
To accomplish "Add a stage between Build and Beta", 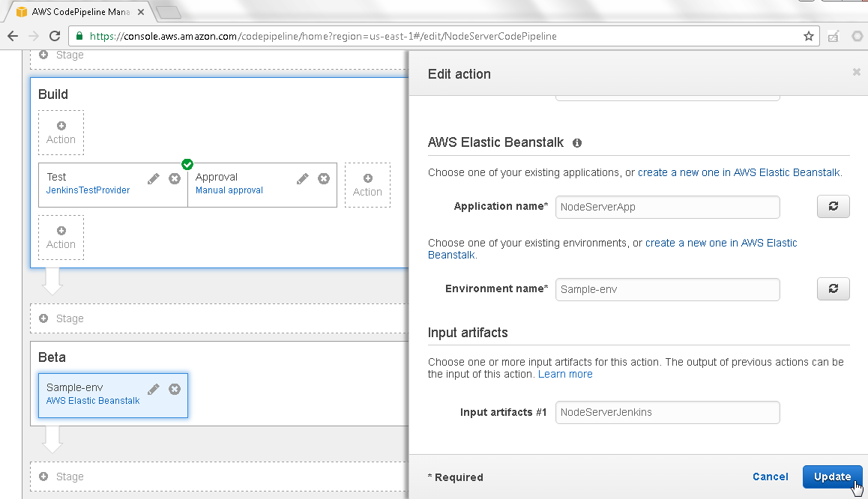I will (219, 318).
